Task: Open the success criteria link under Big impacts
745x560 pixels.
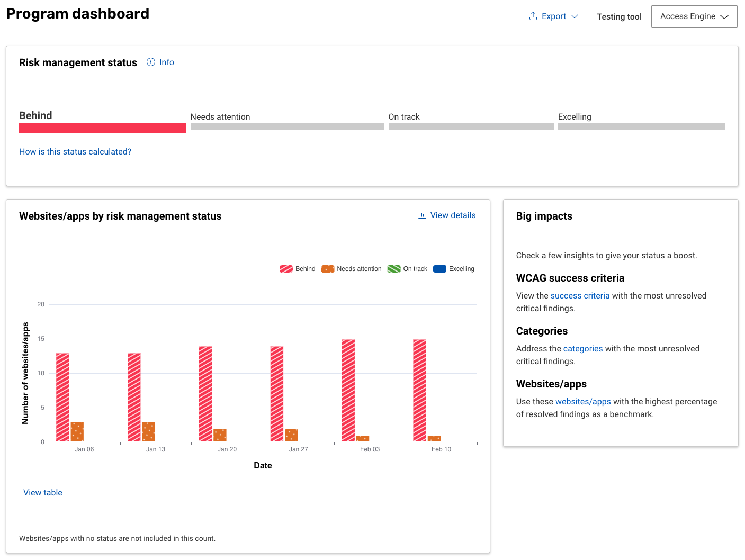Action: [x=580, y=295]
